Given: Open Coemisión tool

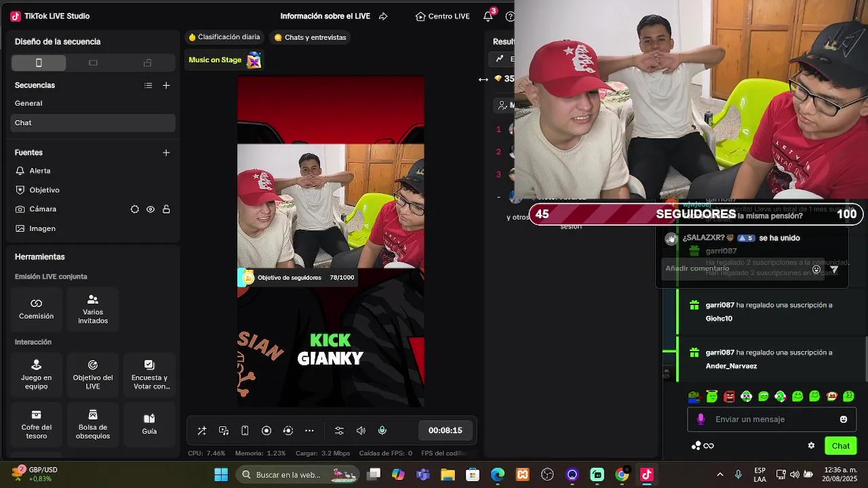Looking at the screenshot, I should [x=37, y=308].
